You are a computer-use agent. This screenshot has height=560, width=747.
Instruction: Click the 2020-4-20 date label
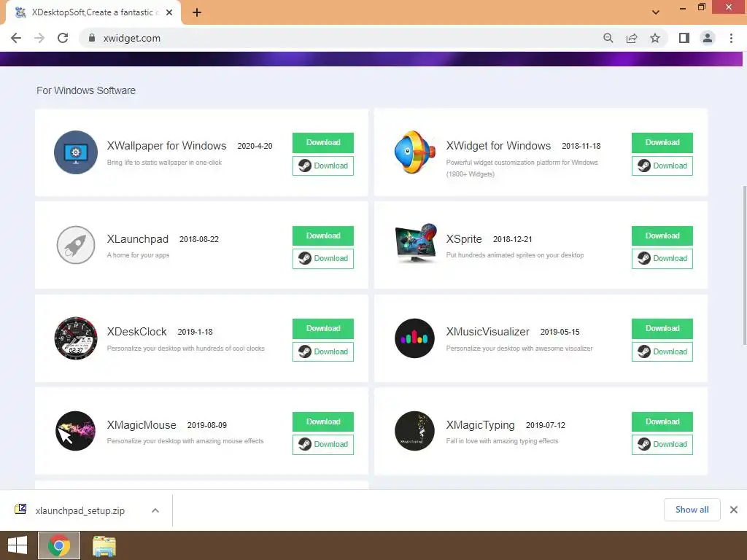click(x=255, y=146)
